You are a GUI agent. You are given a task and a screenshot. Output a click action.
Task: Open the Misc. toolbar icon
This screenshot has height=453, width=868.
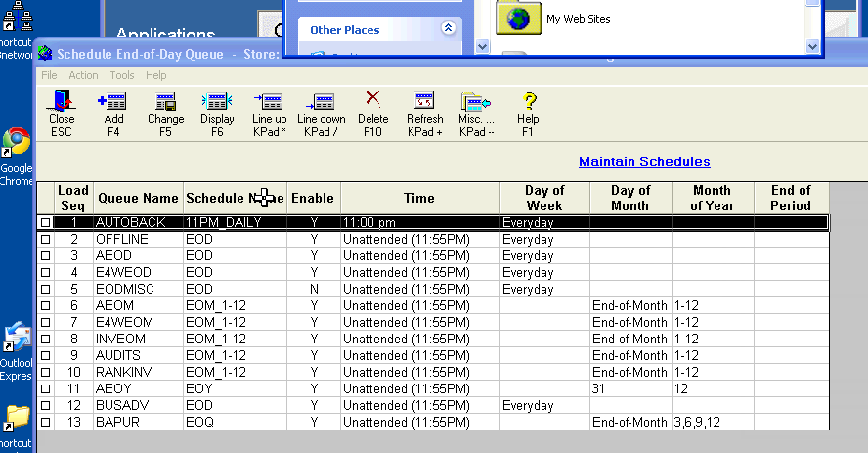click(475, 102)
